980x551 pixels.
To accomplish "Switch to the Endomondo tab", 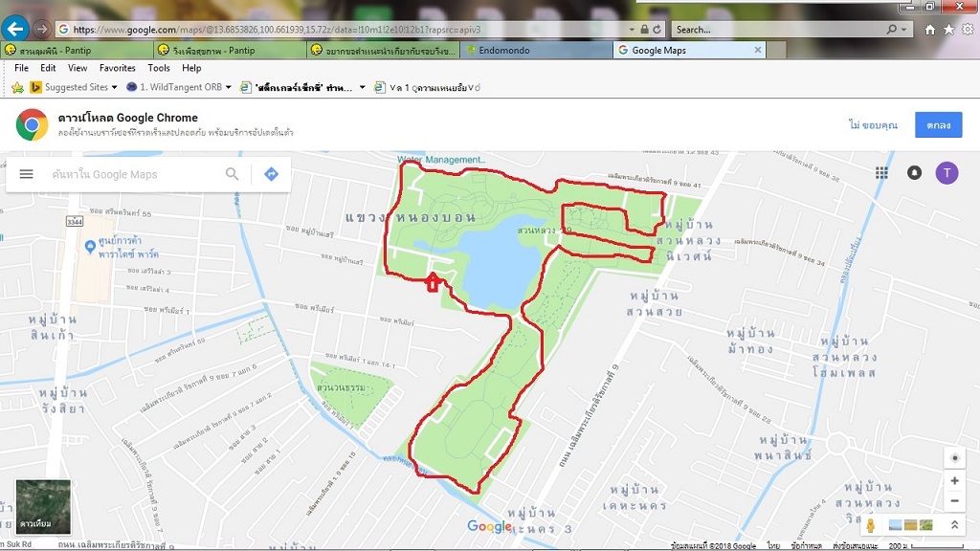I will coord(536,50).
